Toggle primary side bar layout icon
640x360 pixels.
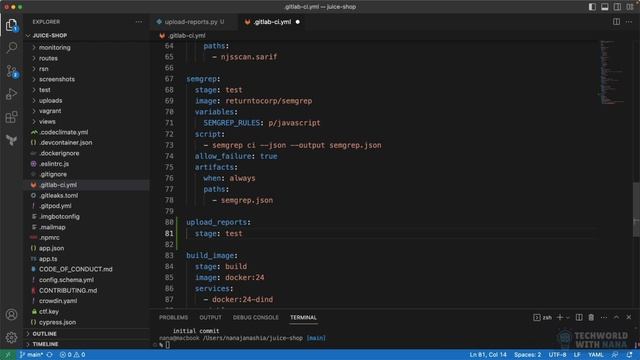(592, 7)
